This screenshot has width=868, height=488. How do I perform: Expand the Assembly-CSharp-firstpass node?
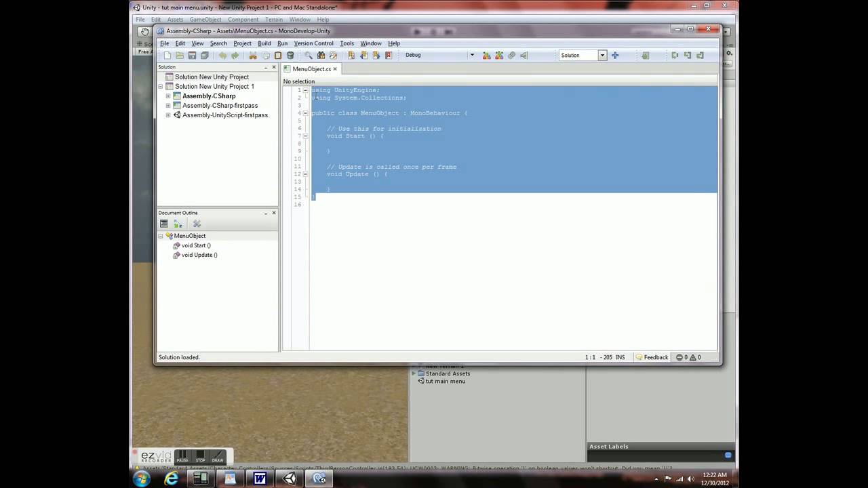tap(168, 106)
